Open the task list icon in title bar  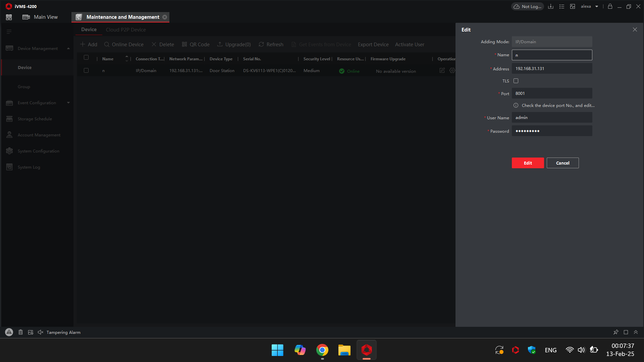[562, 6]
